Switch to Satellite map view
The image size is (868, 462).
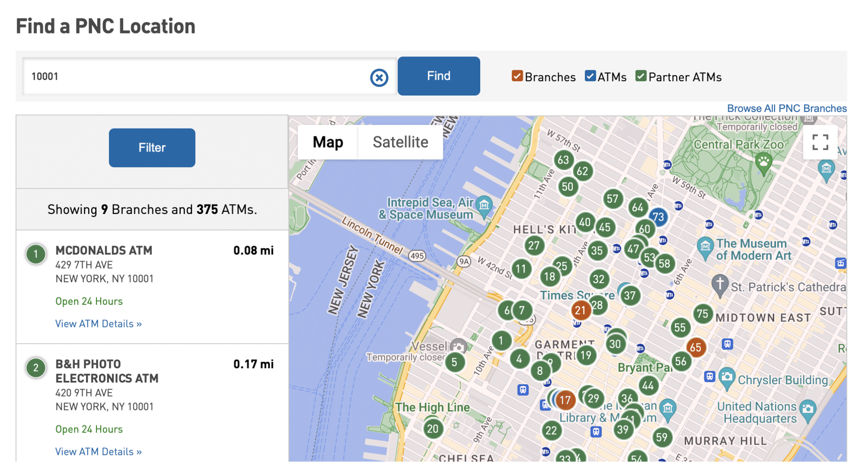(399, 142)
